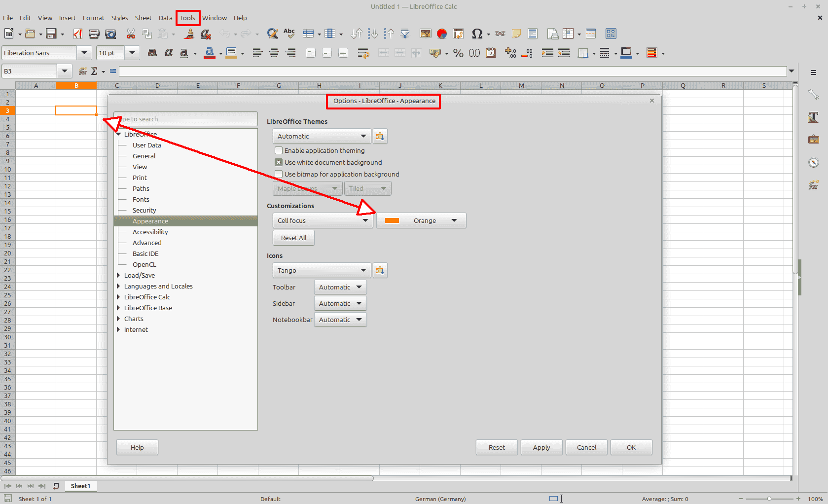Enable application theming checkbox
Image resolution: width=828 pixels, height=504 pixels.
pyautogui.click(x=279, y=150)
